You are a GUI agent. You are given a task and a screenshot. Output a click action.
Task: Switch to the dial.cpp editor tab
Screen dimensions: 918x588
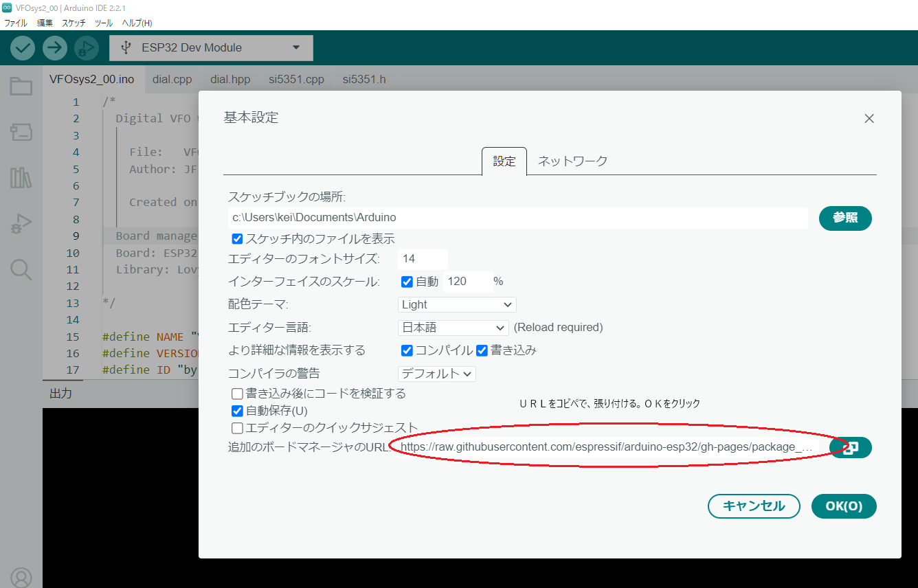click(x=172, y=79)
